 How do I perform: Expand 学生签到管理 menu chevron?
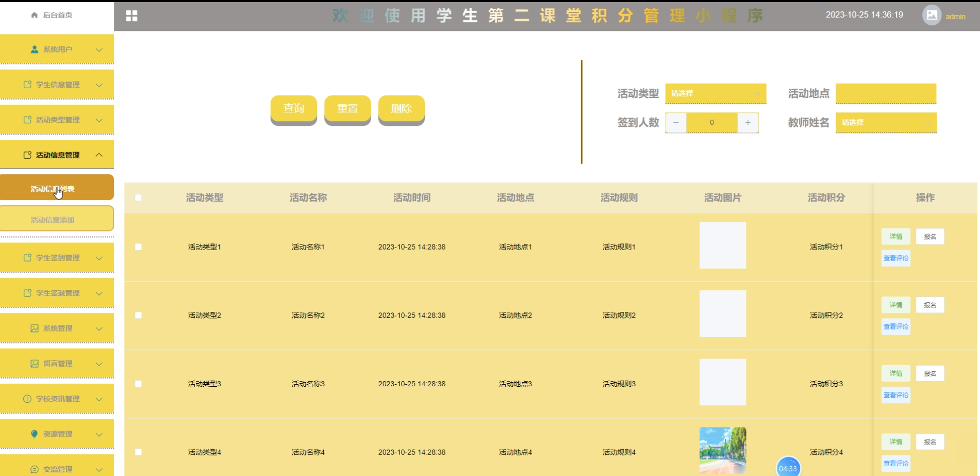[99, 258]
